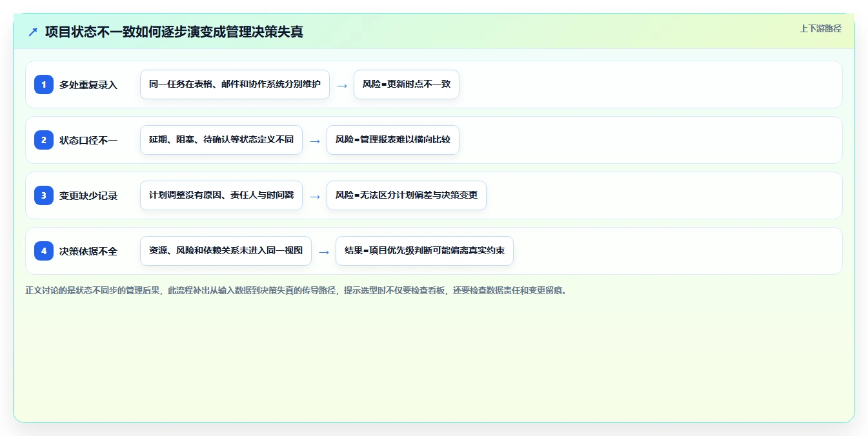Image resolution: width=868 pixels, height=436 pixels.
Task: Select the 决策依据不全 step label
Action: click(x=88, y=251)
